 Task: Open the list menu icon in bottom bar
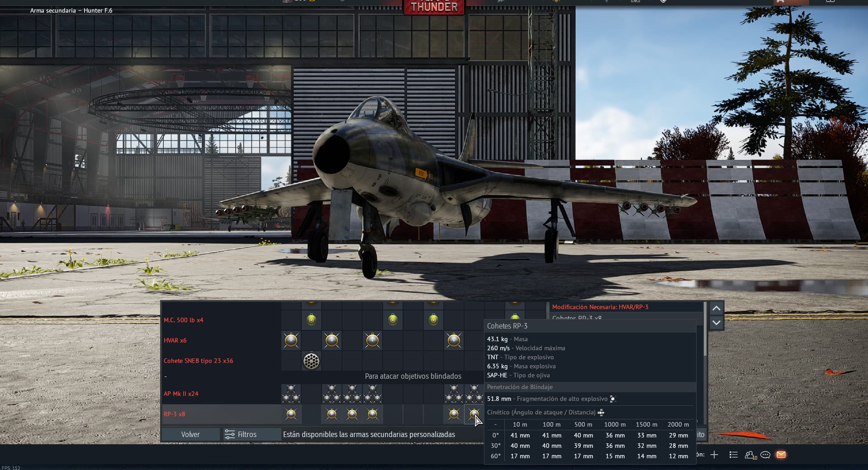point(734,455)
